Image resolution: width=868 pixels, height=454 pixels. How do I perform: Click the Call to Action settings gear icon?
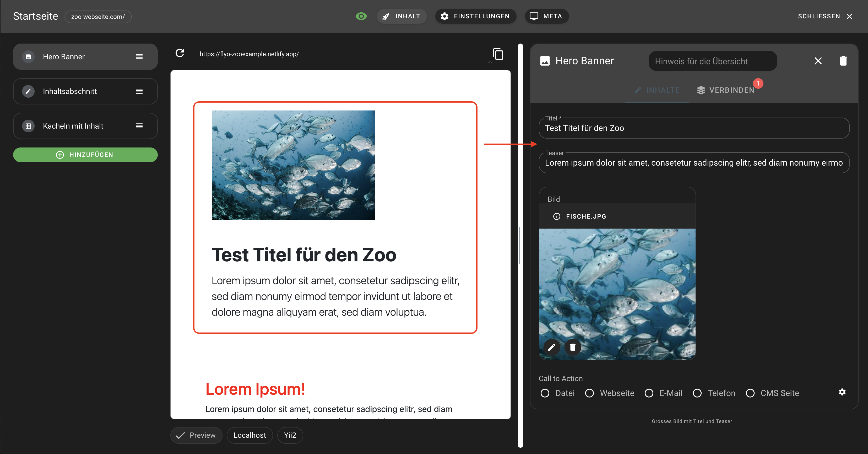coord(842,393)
